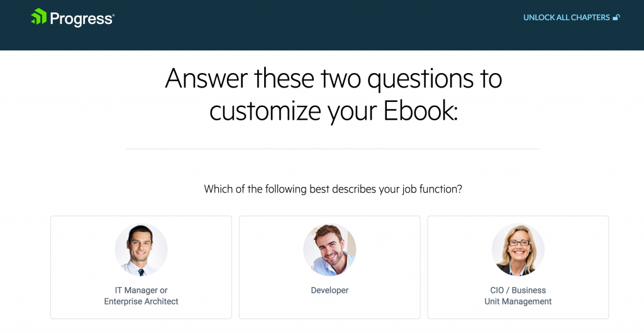Click the Progress wordmark in the header
The width and height of the screenshot is (644, 333).
(82, 18)
